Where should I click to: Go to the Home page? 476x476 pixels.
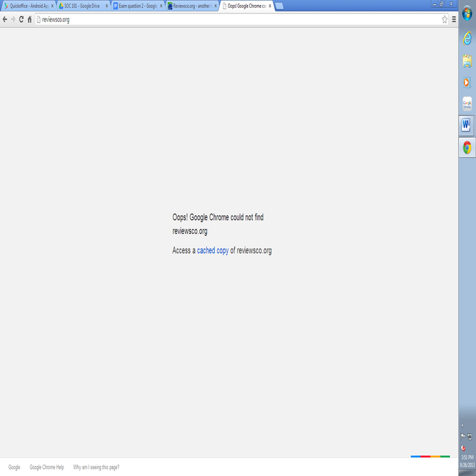pos(29,19)
